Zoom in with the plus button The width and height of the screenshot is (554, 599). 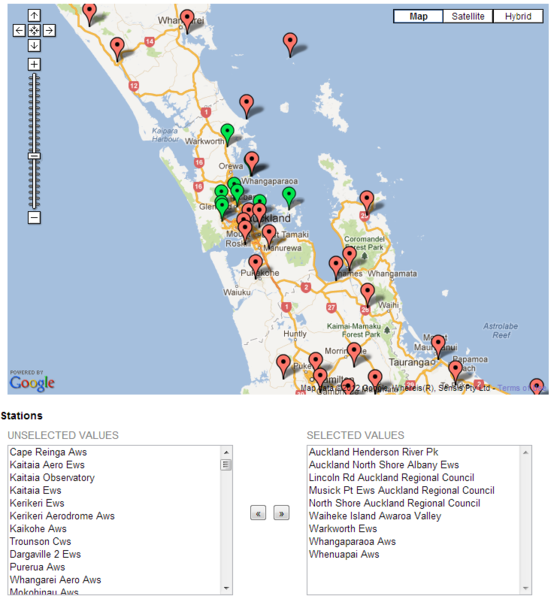[34, 64]
